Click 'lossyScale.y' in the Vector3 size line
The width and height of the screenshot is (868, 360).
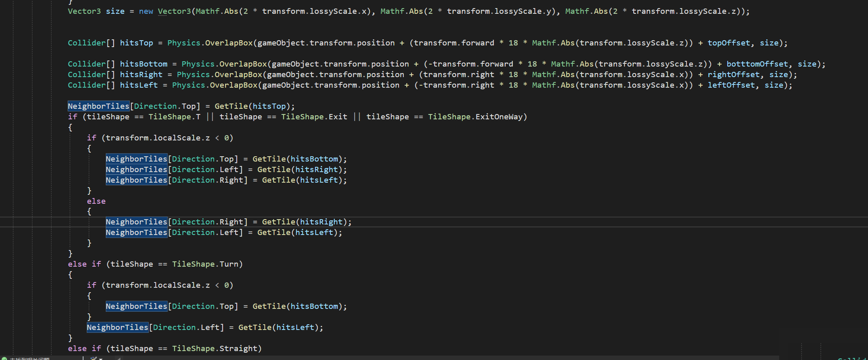click(523, 11)
